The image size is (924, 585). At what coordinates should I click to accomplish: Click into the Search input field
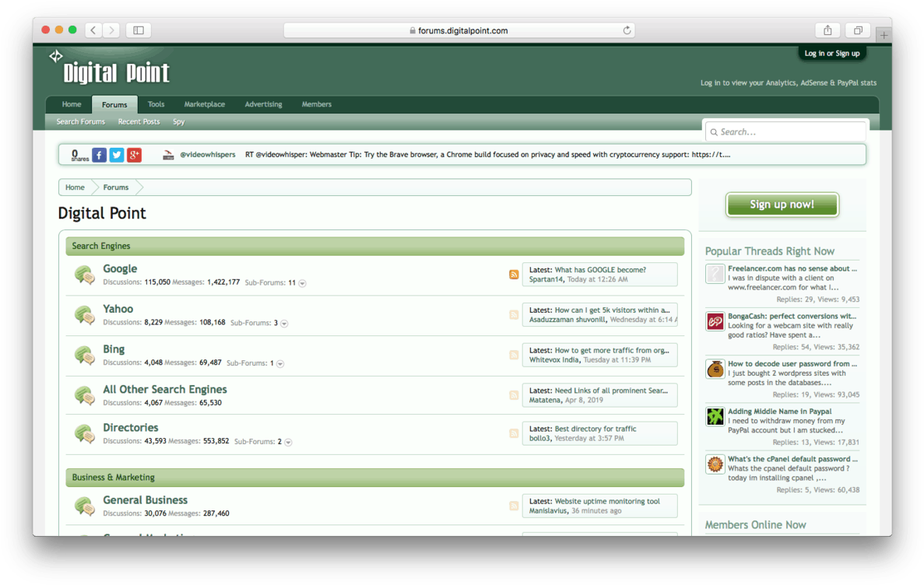point(785,132)
